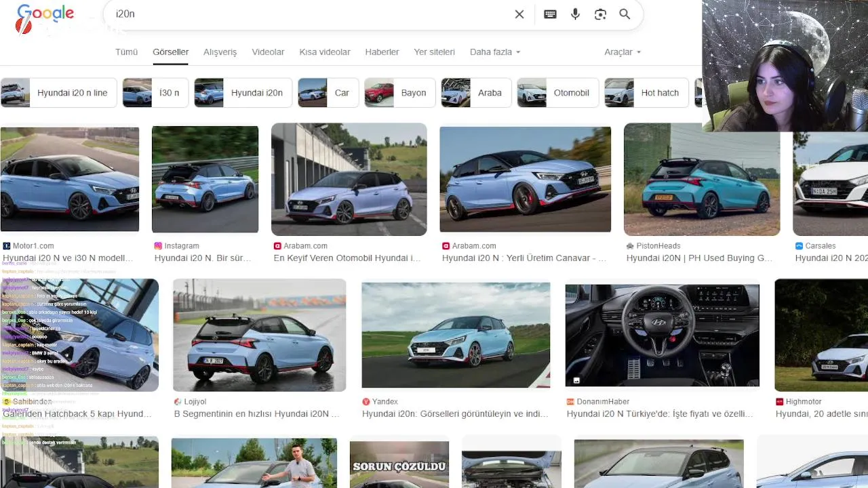
Task: Open the Haberler tab
Action: tap(382, 52)
